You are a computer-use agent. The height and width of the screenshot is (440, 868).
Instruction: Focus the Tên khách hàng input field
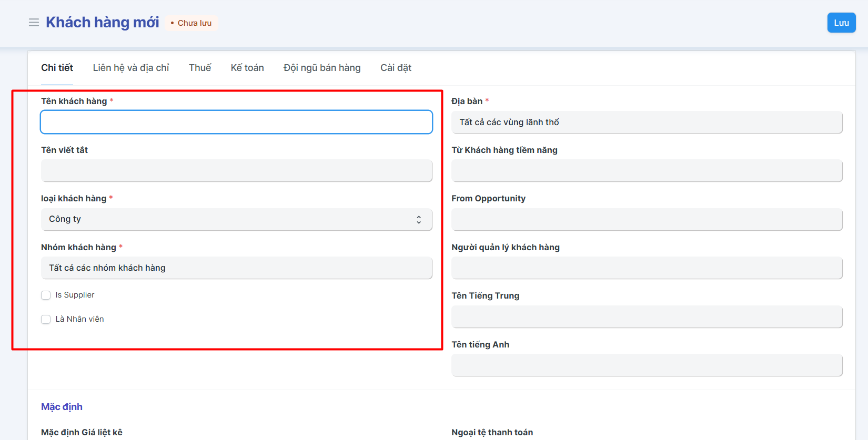tap(236, 122)
